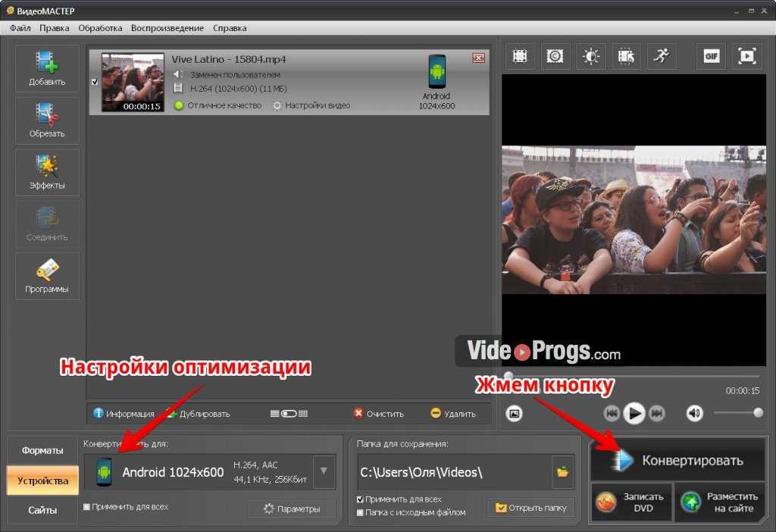Click Настройки видео gear in file row
The width and height of the screenshot is (776, 532).
311,105
